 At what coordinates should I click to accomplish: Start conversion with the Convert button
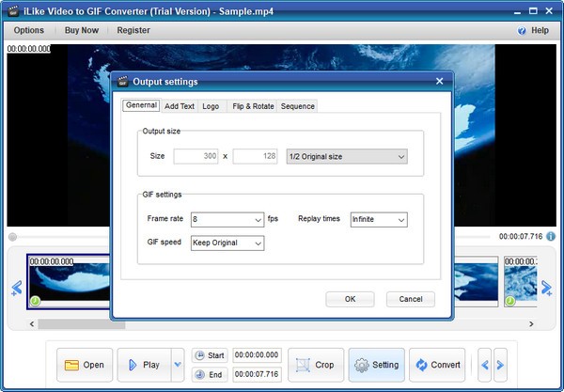(436, 365)
